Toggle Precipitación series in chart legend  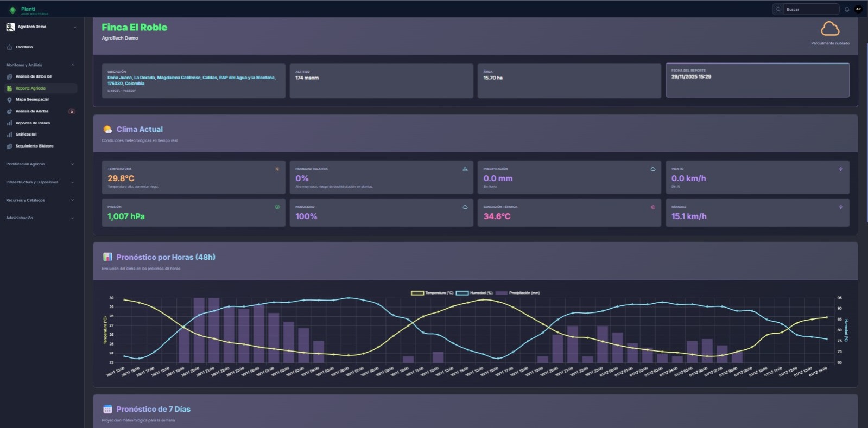[x=518, y=293]
